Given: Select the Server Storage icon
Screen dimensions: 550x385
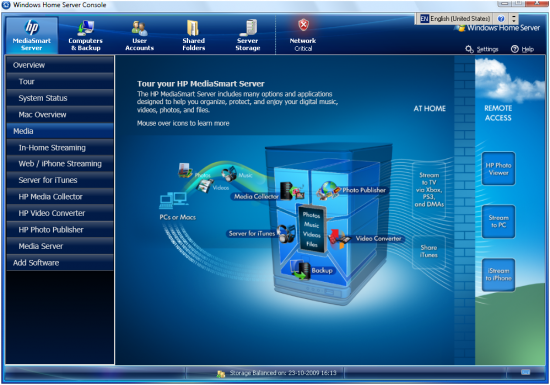Looking at the screenshot, I should click(x=248, y=28).
